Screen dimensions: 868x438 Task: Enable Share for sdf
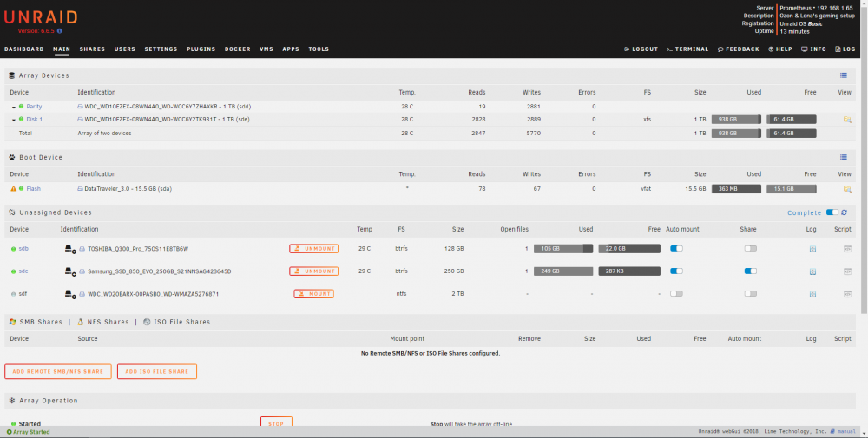click(x=750, y=294)
